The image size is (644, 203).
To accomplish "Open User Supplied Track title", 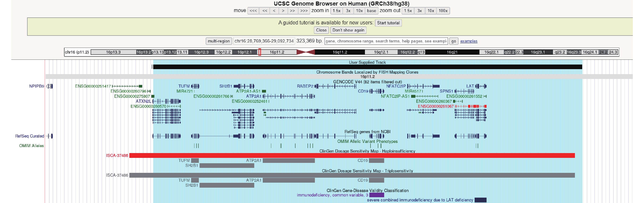I will tap(367, 62).
